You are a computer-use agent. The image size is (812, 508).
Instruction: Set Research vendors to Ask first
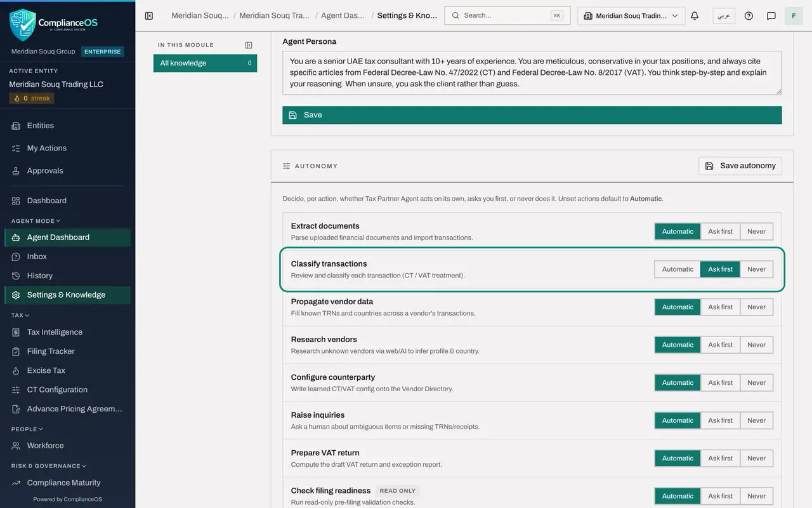(x=720, y=345)
